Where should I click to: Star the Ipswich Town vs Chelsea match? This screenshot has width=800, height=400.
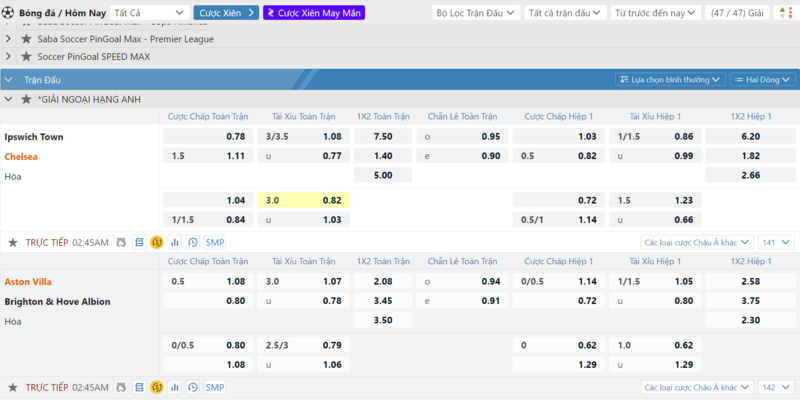[13, 243]
